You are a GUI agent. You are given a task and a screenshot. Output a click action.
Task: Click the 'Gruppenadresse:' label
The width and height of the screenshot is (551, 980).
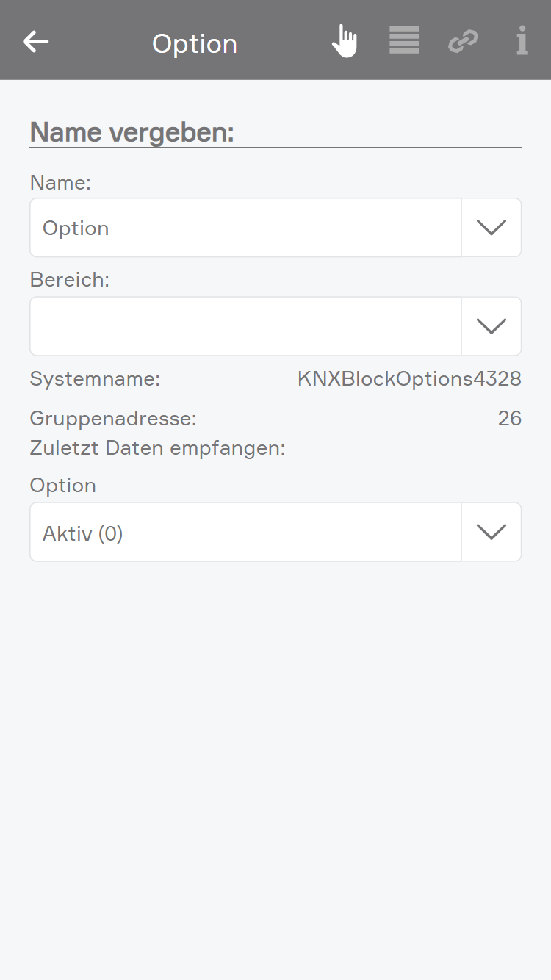click(x=113, y=419)
